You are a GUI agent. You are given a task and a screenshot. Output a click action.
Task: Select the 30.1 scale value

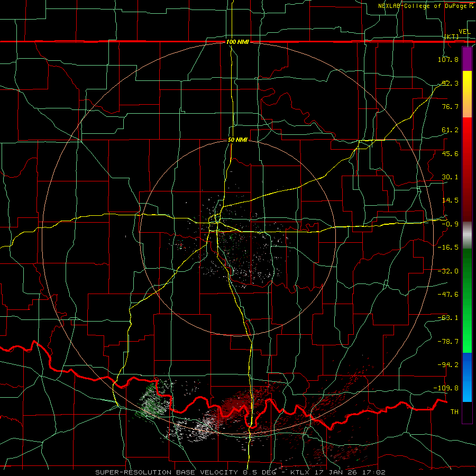(450, 177)
